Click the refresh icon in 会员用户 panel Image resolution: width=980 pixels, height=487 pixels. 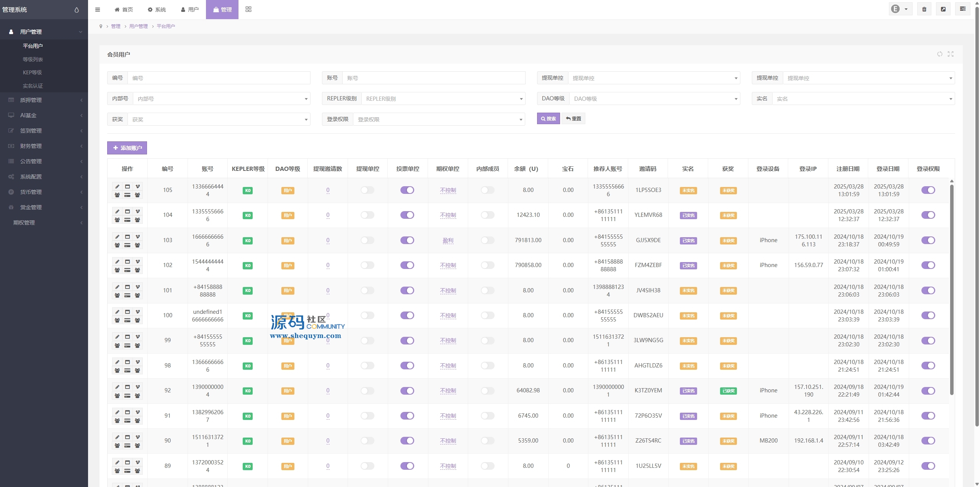(x=940, y=54)
